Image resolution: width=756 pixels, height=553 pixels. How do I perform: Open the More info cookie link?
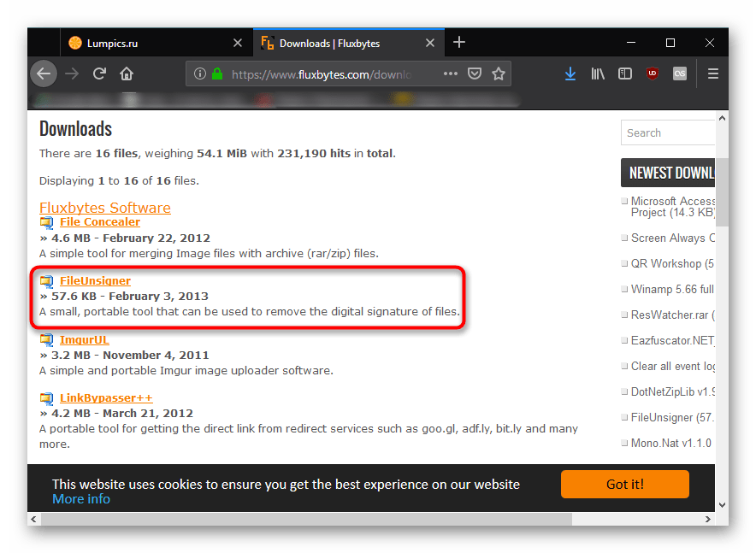click(x=81, y=499)
